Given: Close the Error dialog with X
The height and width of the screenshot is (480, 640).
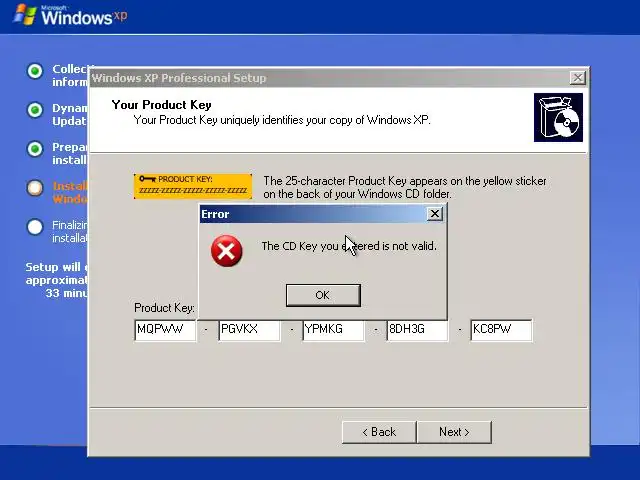Looking at the screenshot, I should coord(435,213).
